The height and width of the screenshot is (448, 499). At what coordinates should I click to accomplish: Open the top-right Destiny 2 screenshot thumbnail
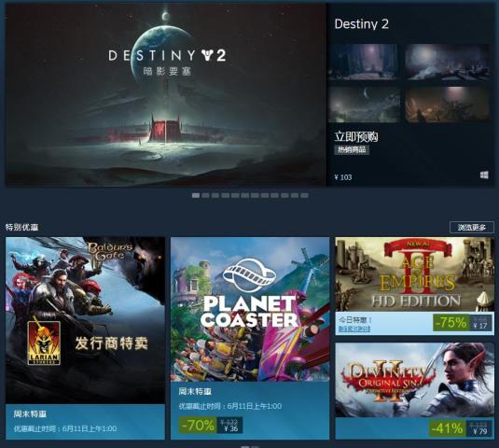coord(447,62)
